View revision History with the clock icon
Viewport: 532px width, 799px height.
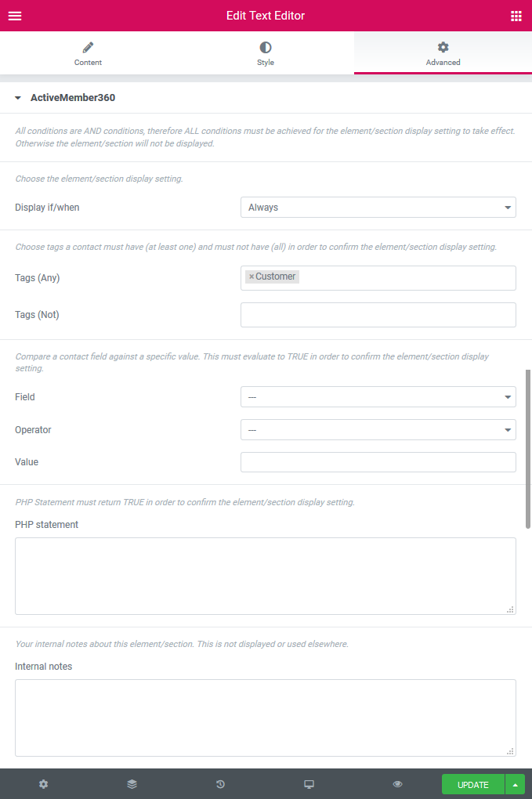point(219,783)
